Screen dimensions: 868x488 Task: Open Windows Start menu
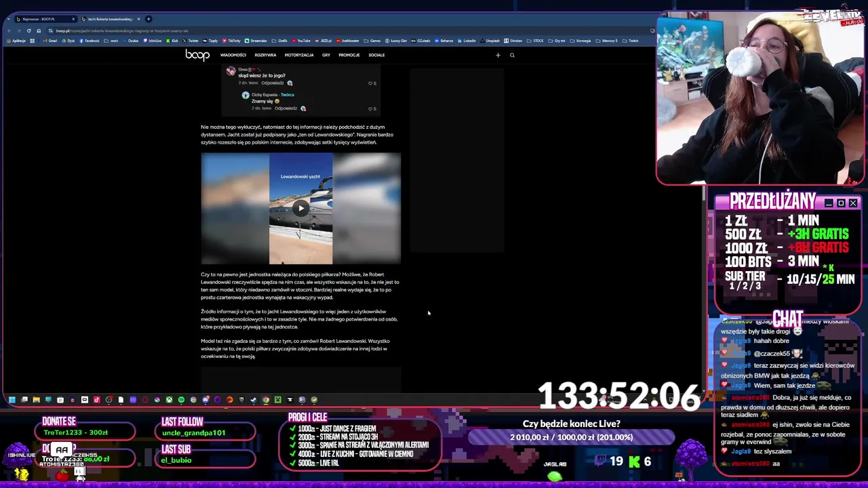(12, 400)
